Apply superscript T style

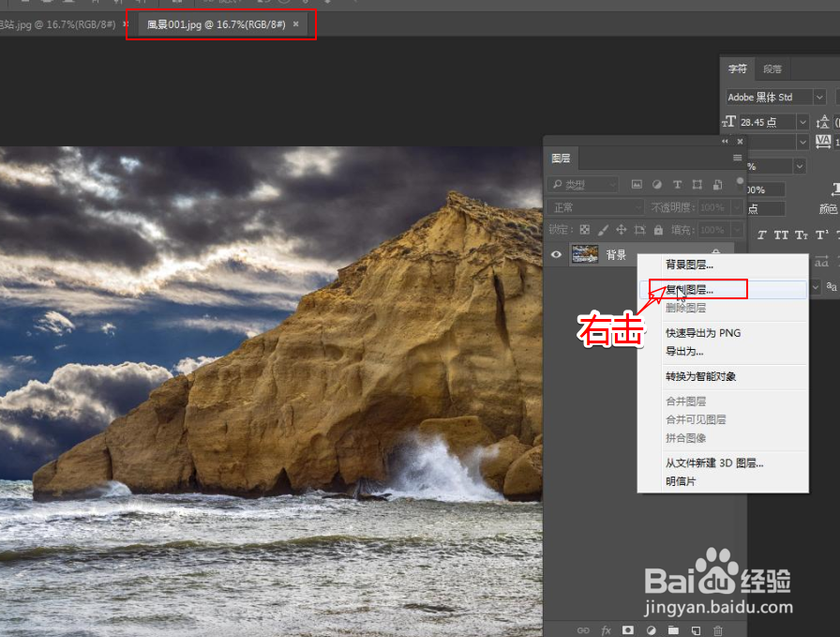click(x=822, y=235)
